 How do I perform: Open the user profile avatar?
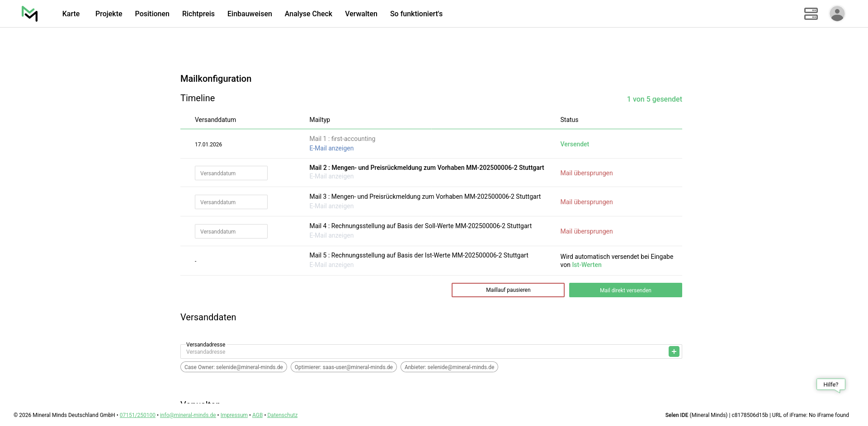pos(837,14)
